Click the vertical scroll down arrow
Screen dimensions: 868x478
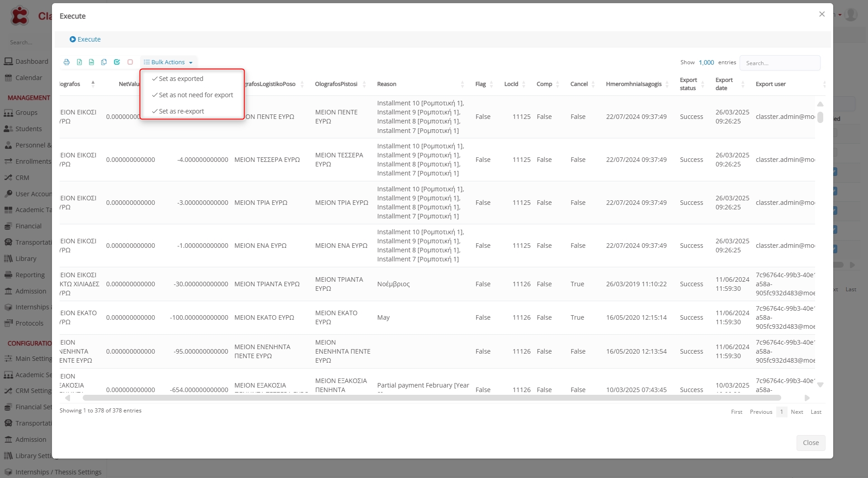tap(820, 385)
